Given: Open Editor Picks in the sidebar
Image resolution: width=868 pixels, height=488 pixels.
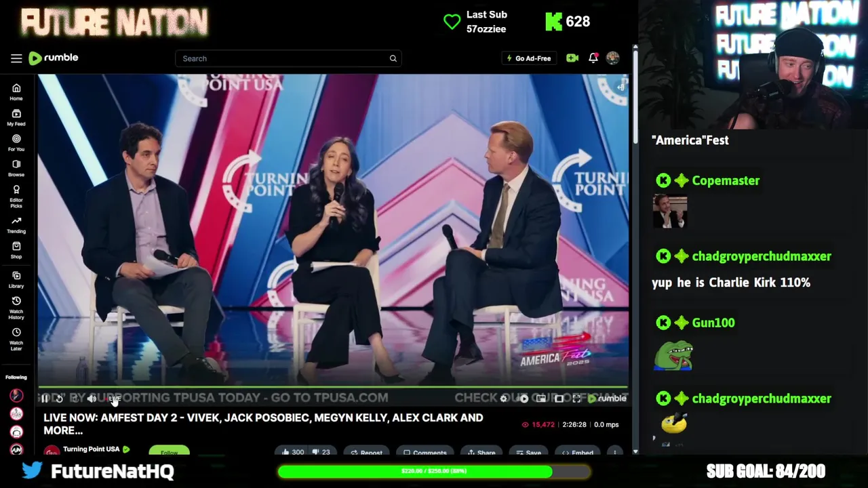Looking at the screenshot, I should pyautogui.click(x=16, y=196).
